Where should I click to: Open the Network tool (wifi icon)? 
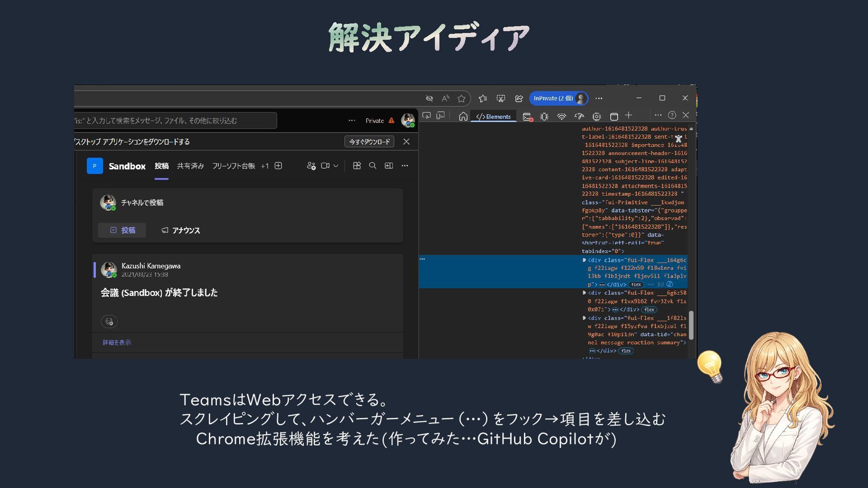tap(561, 117)
